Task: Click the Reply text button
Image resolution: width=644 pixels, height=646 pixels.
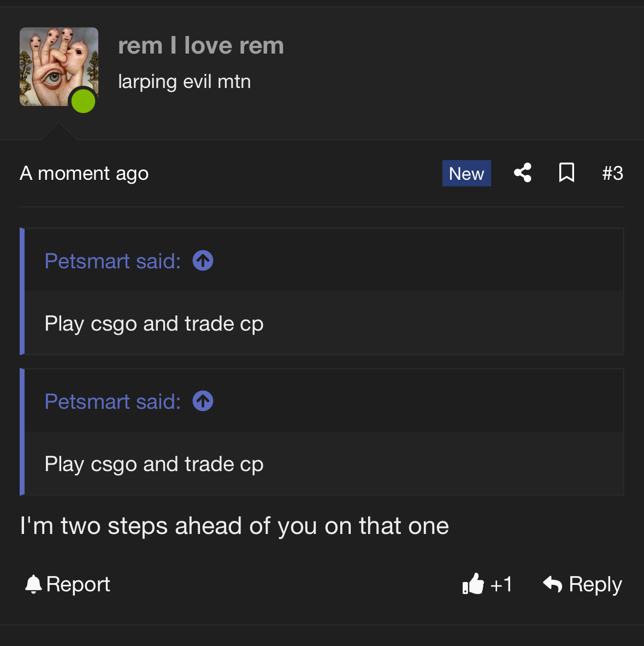Action: (595, 584)
